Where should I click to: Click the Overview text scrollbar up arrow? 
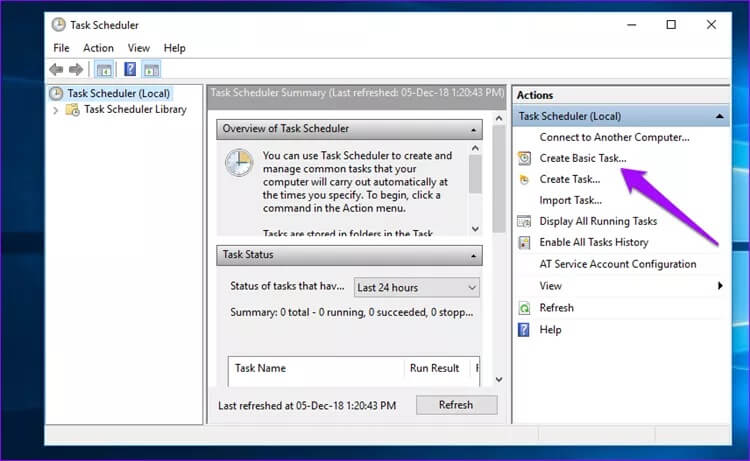tap(475, 148)
